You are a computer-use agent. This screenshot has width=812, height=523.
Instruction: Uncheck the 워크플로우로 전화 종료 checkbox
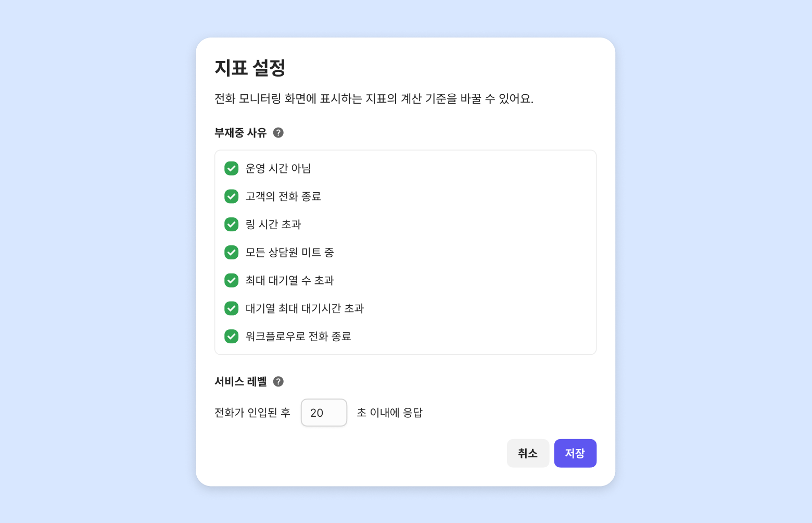232,337
